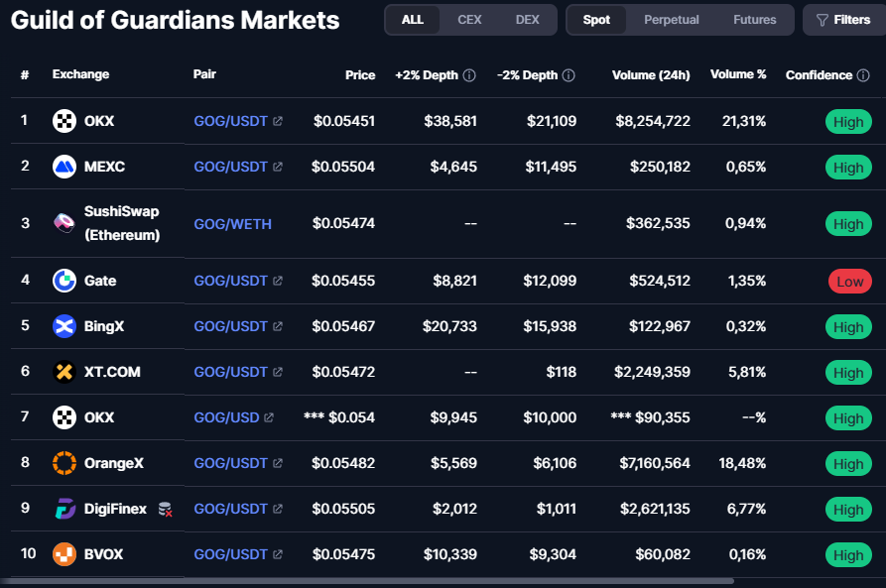This screenshot has height=588, width=886.
Task: Switch to the Futures markets tab
Action: click(754, 20)
